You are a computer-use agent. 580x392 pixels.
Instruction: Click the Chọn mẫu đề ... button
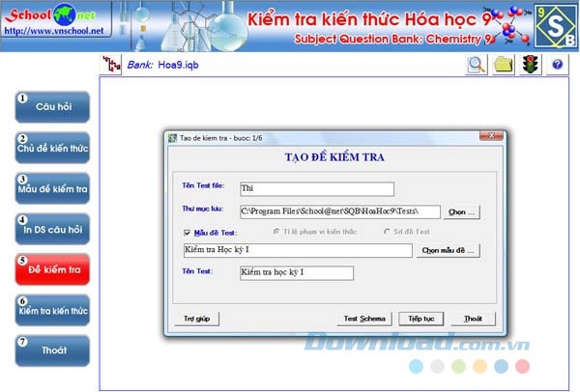point(448,250)
